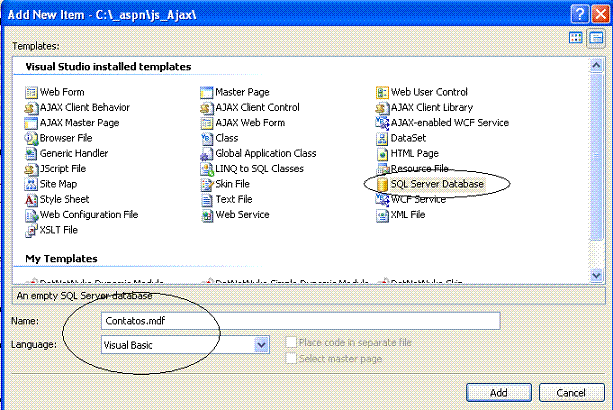Select the AJAX Client Library icon
The image size is (613, 410).
[x=383, y=108]
